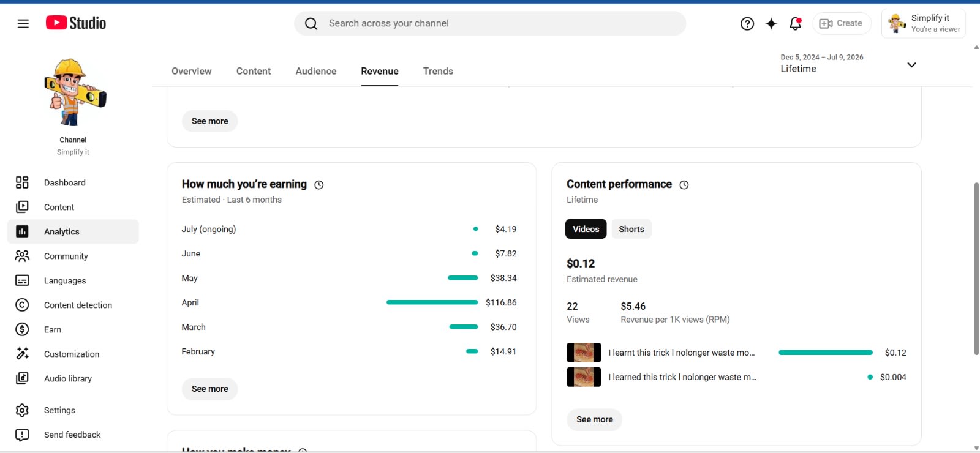Screen dimensions: 980x453
Task: Click the sparkle Ask Studio icon
Action: [771, 24]
